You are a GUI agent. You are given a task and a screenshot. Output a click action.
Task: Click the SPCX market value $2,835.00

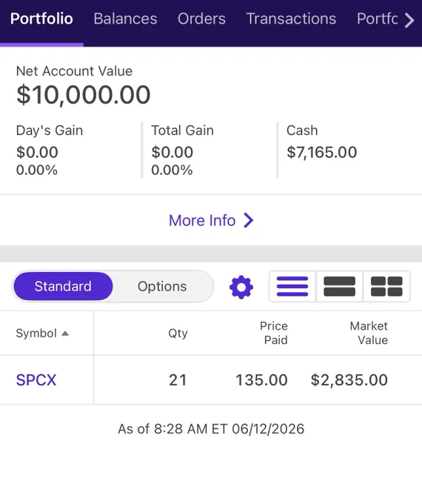(349, 380)
